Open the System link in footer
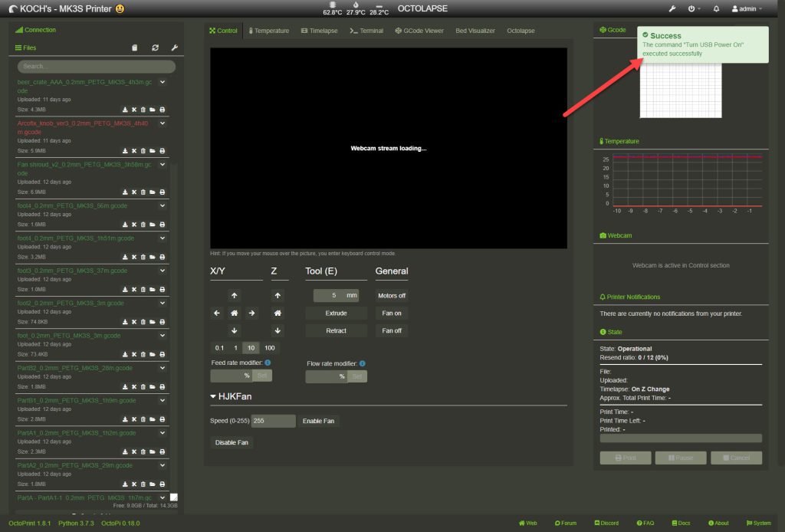Viewport: 785px width, 532px height. tap(758, 523)
